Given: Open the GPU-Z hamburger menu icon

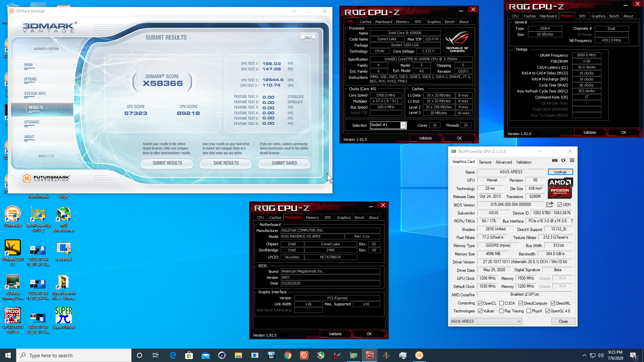Looking at the screenshot, I should pyautogui.click(x=572, y=161).
